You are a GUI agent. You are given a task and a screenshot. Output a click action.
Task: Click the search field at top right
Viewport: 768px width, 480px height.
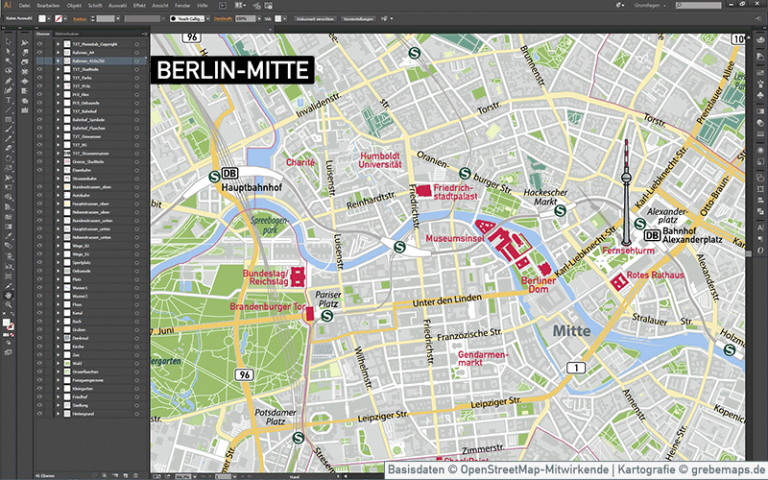(698, 5)
